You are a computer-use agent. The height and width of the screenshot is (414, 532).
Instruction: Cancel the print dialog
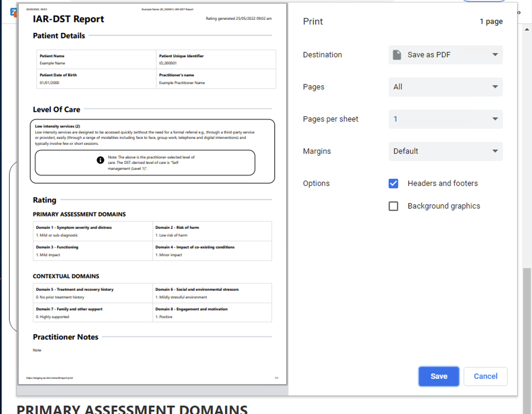(486, 376)
